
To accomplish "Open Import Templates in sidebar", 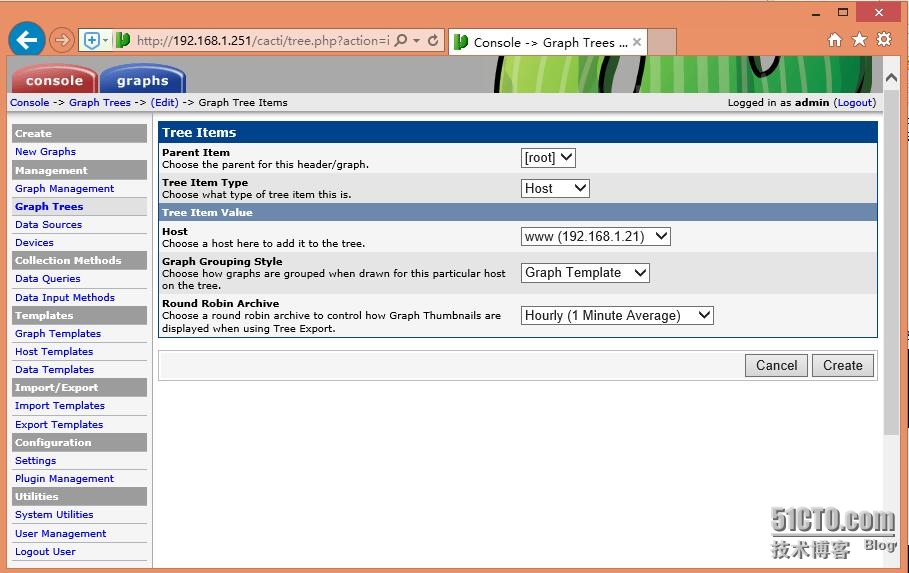I will (x=60, y=405).
